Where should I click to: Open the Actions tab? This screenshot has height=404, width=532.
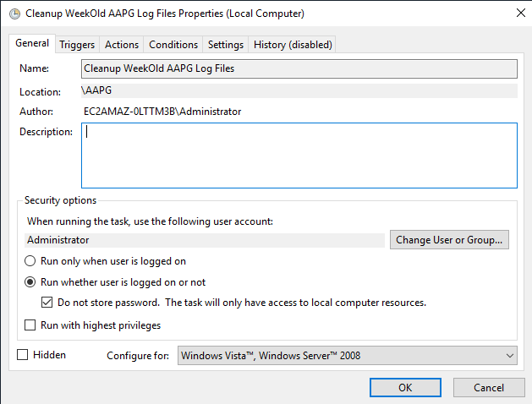122,45
